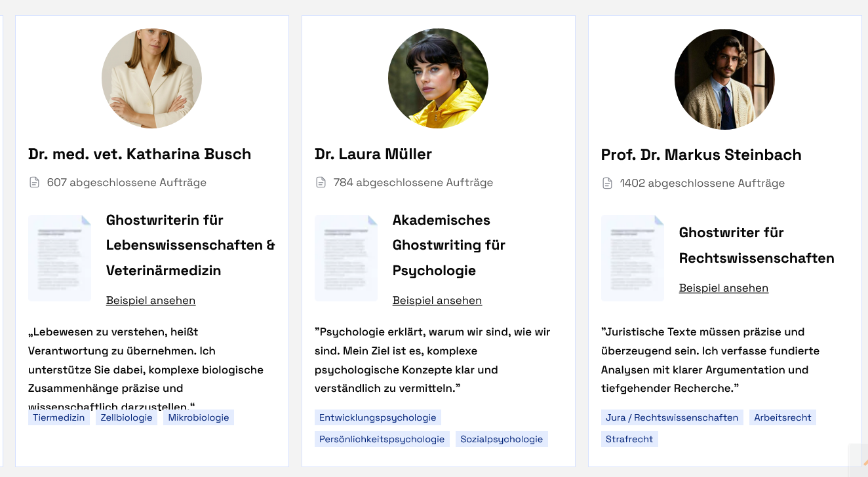Select the Sozialpsychologie tag
This screenshot has width=868, height=477.
point(502,439)
